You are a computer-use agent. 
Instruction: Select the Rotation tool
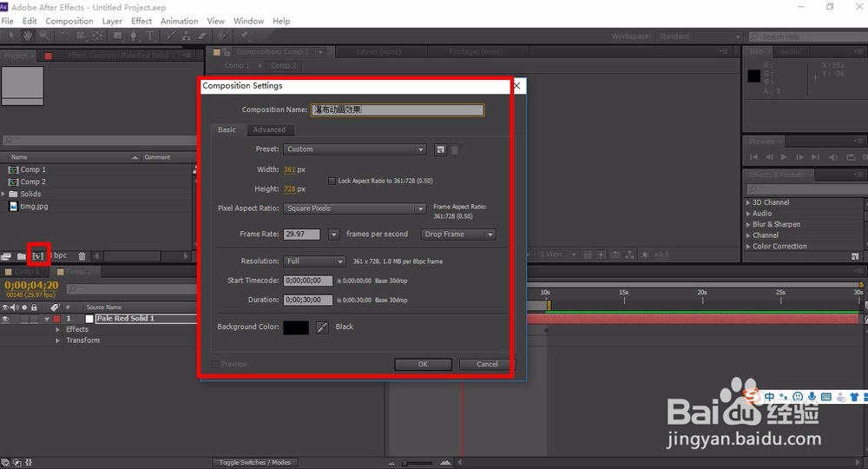(x=65, y=36)
